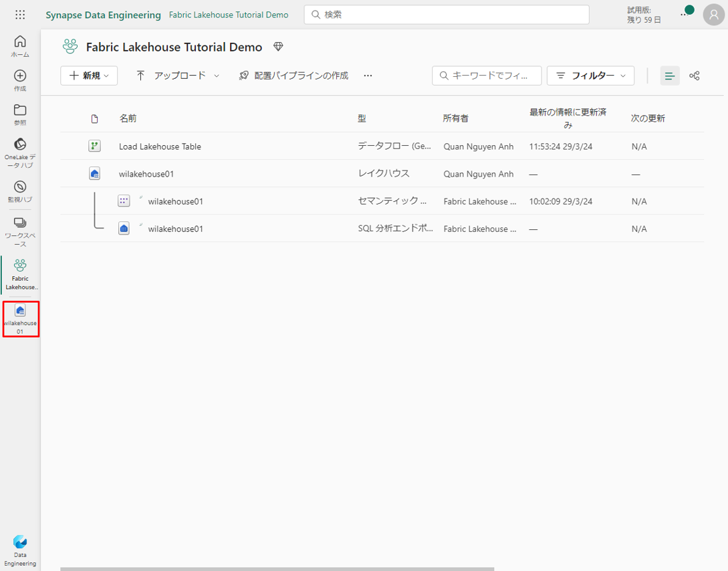This screenshot has height=571, width=728.
Task: Open wilakehouse01 SQL analytics endpoint item
Action: coord(176,229)
